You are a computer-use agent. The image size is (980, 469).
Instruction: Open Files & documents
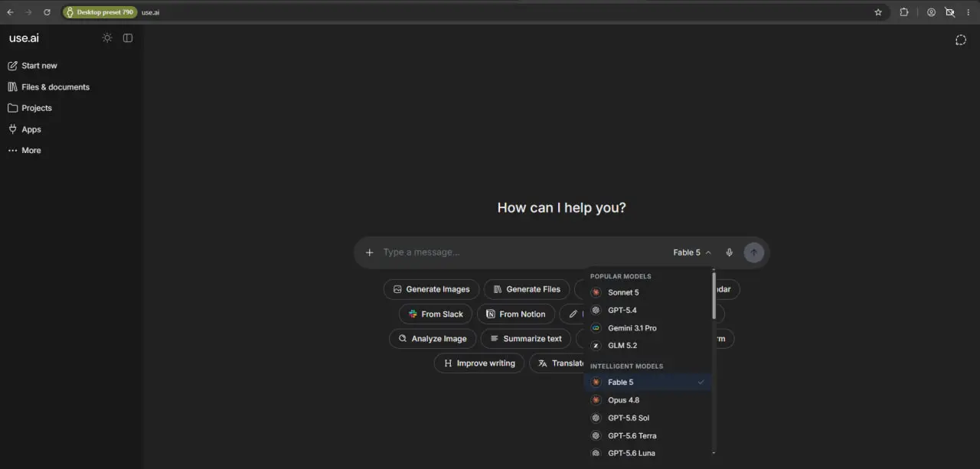(x=48, y=87)
